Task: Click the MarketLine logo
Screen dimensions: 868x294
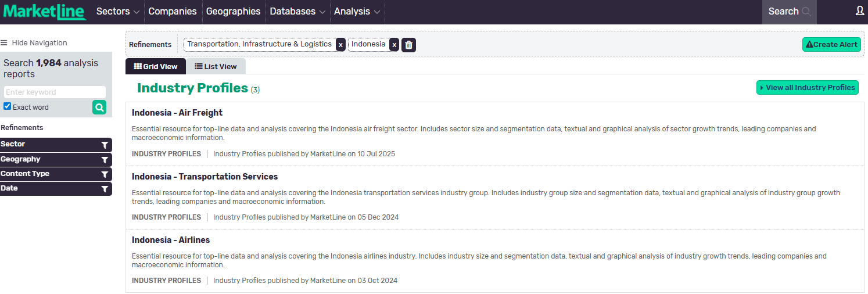Action: point(45,12)
